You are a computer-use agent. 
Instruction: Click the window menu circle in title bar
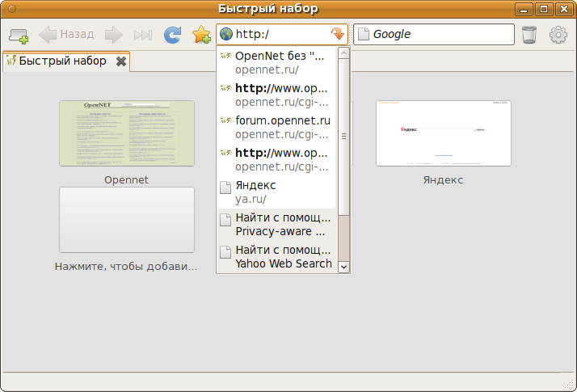point(12,8)
